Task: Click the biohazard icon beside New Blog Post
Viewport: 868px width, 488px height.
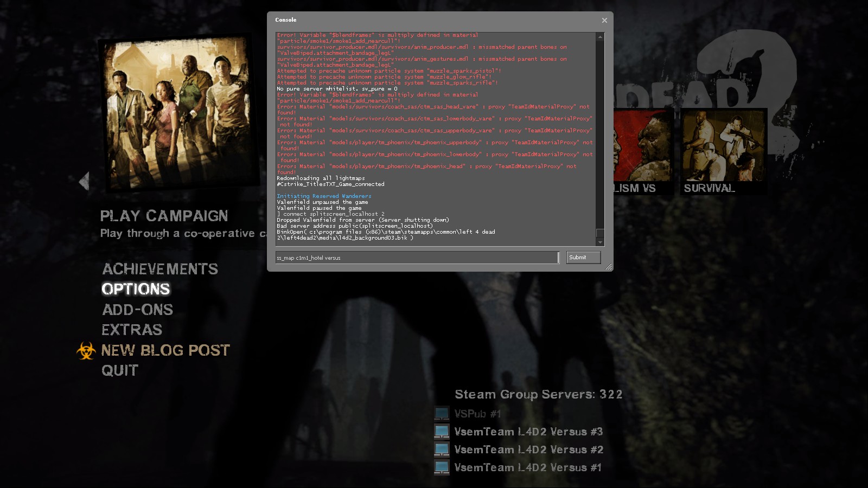Action: pos(86,351)
